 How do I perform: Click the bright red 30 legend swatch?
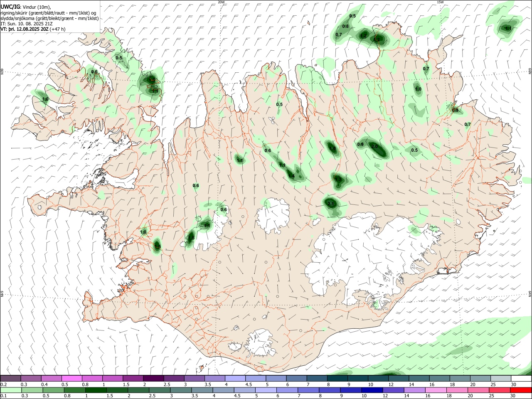click(x=521, y=390)
